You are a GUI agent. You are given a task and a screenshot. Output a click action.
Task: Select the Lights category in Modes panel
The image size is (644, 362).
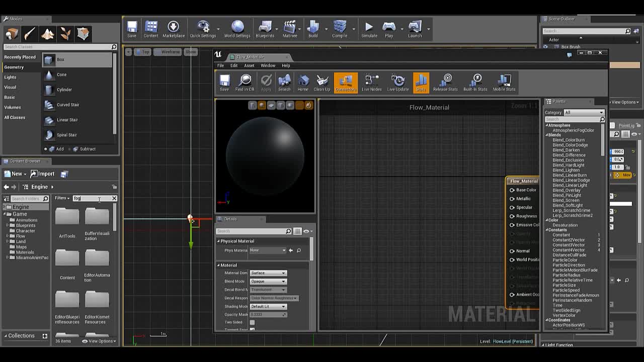point(10,77)
